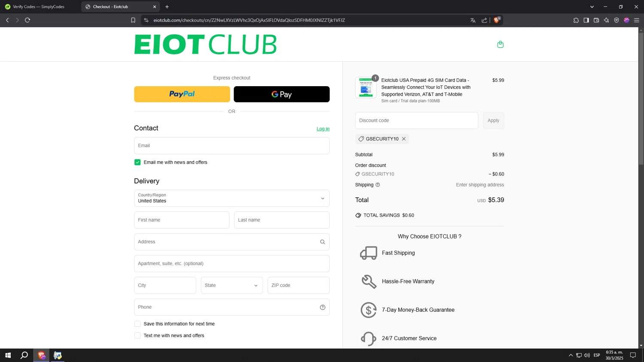Open the Country/Region dropdown

tap(232, 198)
